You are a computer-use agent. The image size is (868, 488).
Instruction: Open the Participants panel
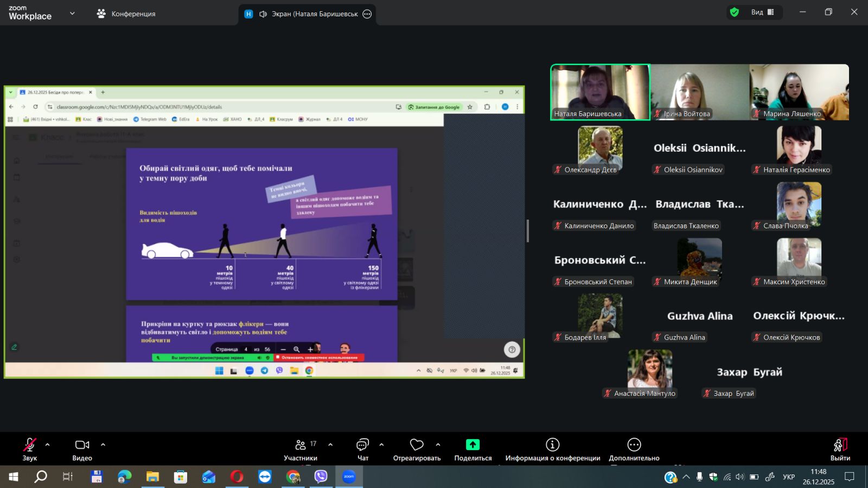[x=301, y=445]
